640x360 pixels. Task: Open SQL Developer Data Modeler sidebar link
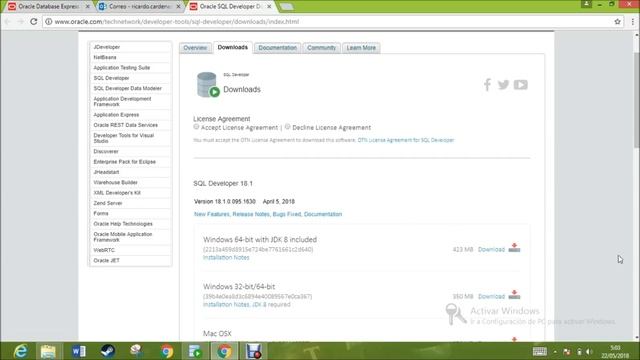coord(127,88)
